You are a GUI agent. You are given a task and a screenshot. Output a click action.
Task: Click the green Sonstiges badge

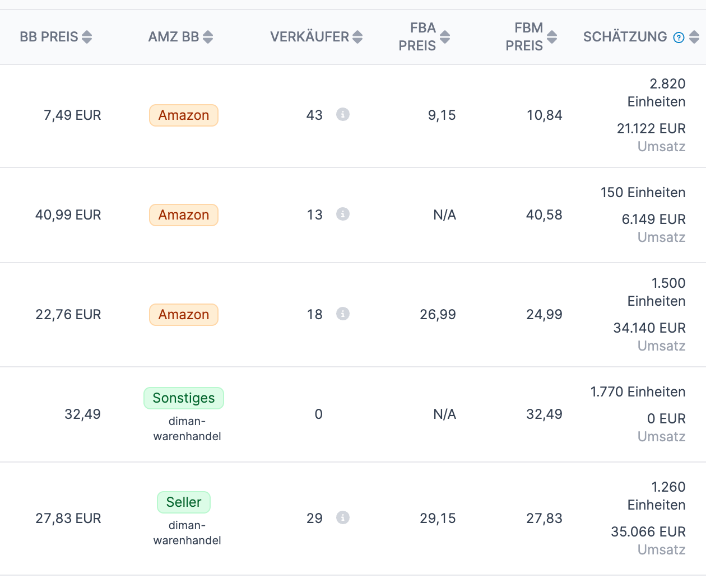tap(183, 398)
